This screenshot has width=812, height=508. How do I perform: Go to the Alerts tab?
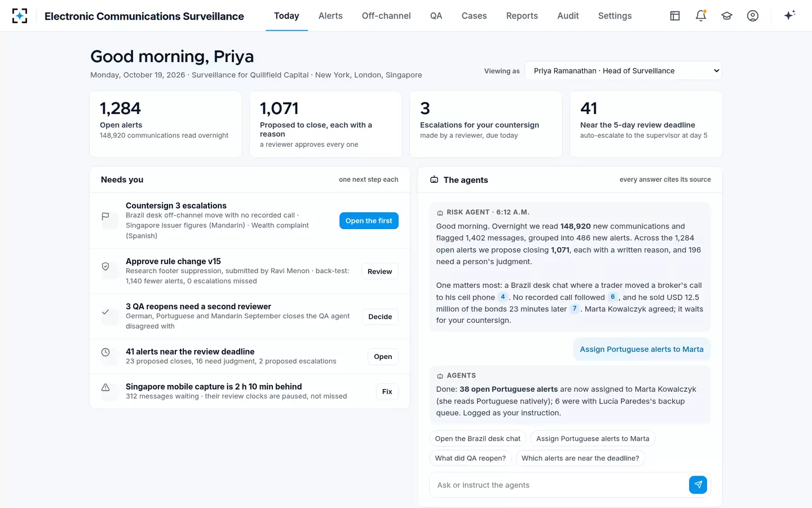pyautogui.click(x=330, y=16)
